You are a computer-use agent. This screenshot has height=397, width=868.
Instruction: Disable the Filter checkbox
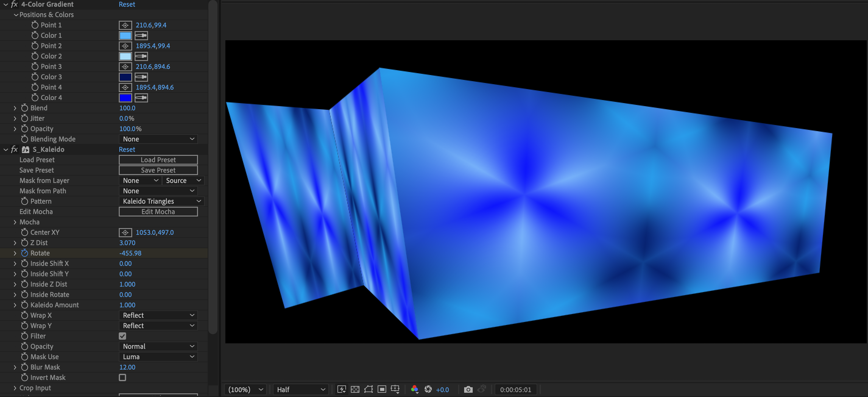[122, 336]
